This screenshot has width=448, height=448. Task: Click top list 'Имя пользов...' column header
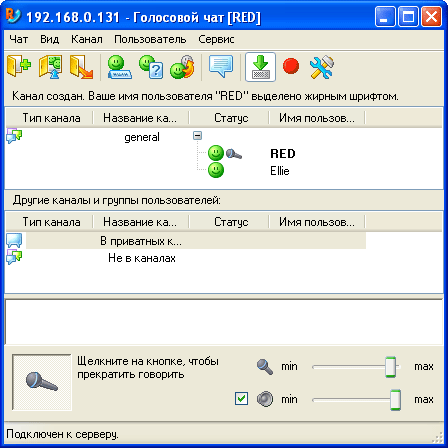pyautogui.click(x=317, y=118)
